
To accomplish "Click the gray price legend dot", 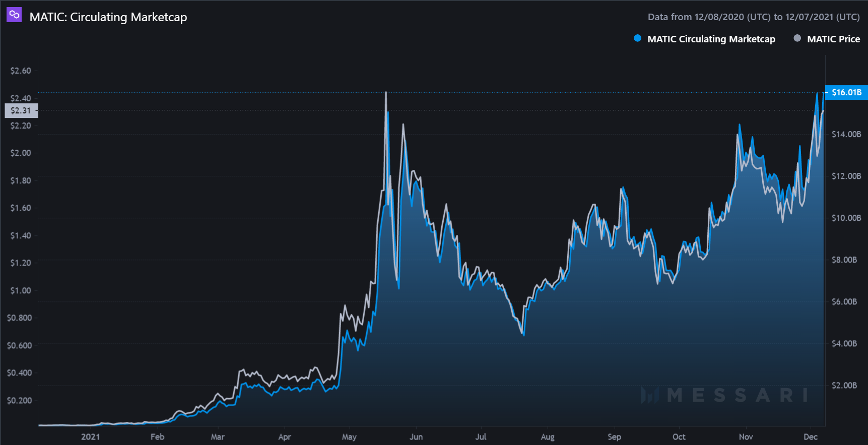I will [x=797, y=38].
